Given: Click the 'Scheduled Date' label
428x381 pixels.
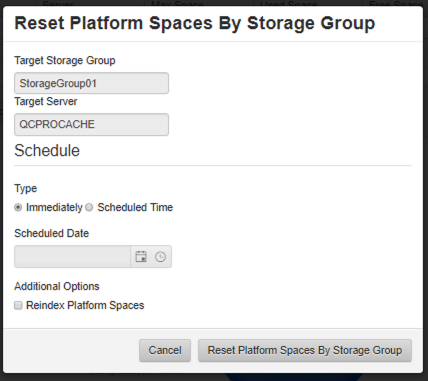Looking at the screenshot, I should point(52,233).
